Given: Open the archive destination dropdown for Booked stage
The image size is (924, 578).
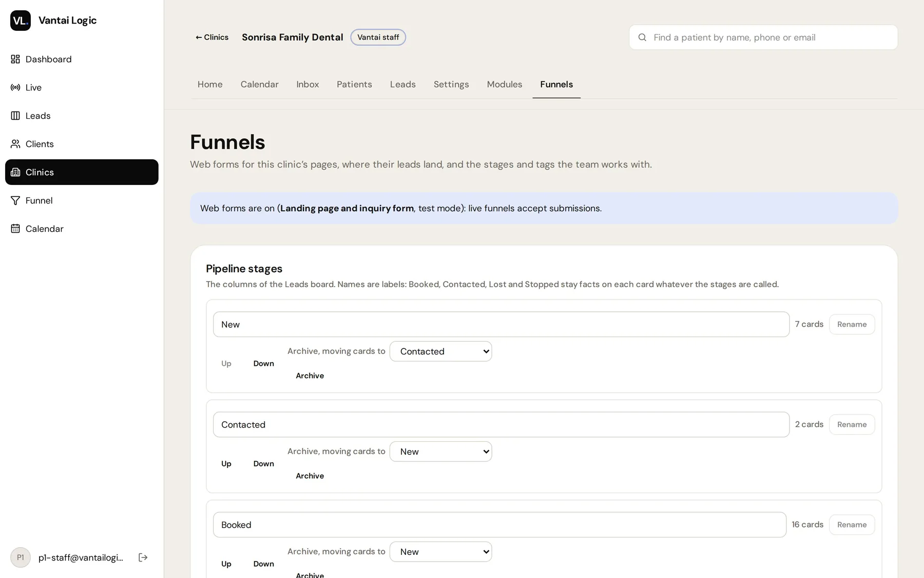Looking at the screenshot, I should 441,552.
